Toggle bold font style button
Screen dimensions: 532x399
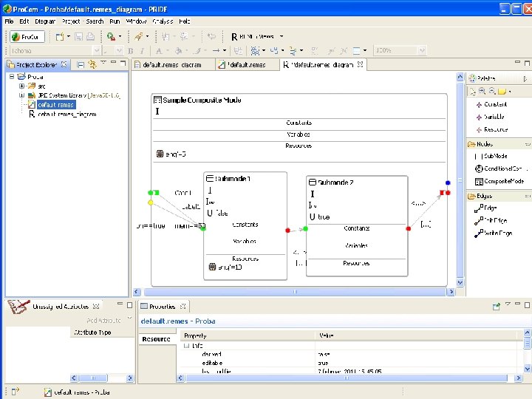(131, 51)
